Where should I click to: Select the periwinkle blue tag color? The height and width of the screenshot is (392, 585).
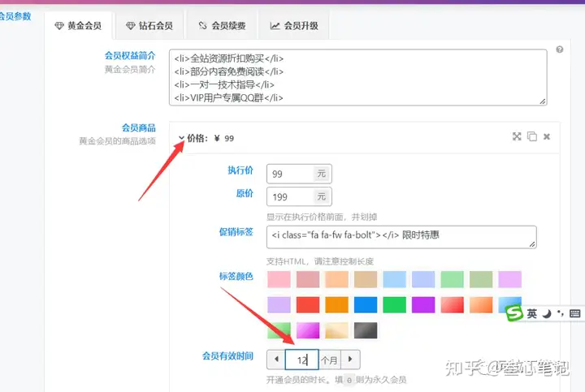point(423,279)
